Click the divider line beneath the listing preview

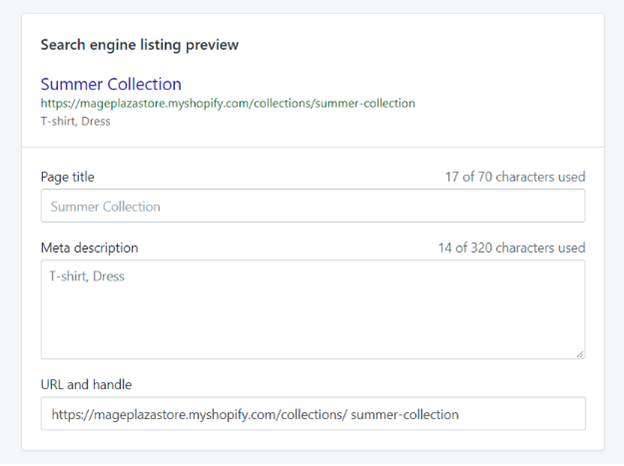(313, 147)
